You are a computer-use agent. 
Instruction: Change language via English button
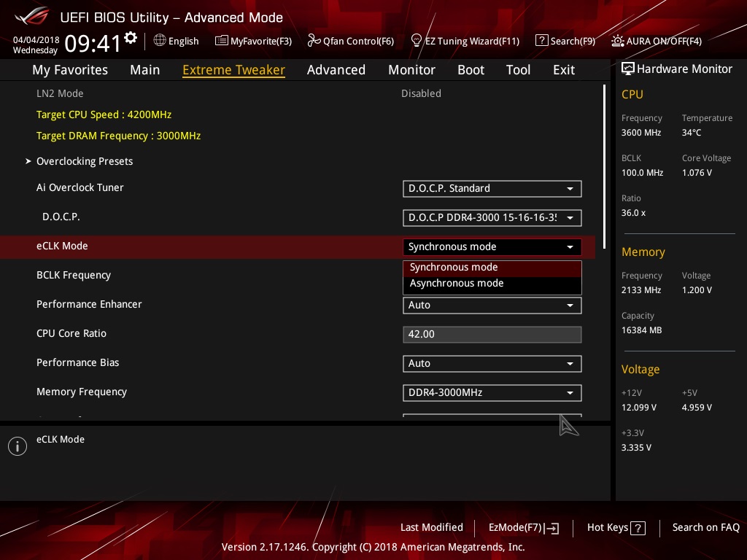click(176, 41)
